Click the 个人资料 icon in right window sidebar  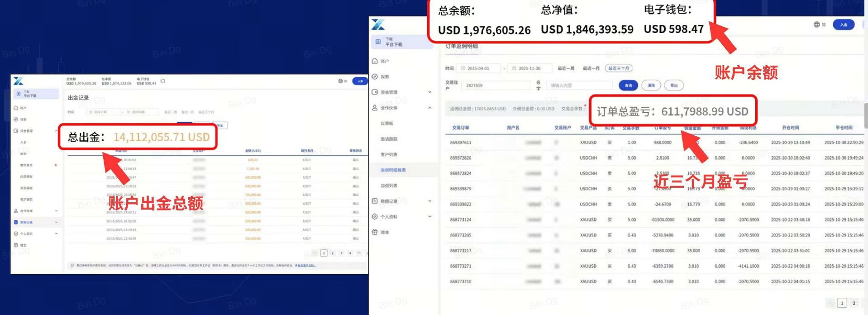[375, 217]
